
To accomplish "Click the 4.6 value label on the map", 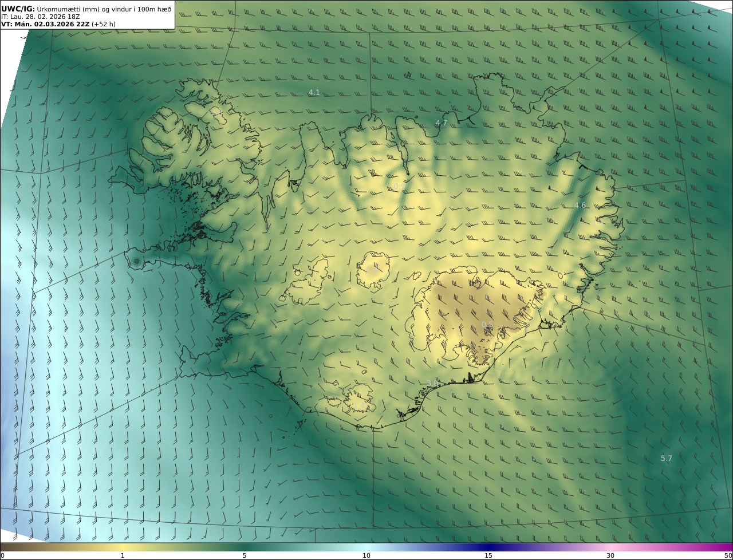I will tap(580, 205).
